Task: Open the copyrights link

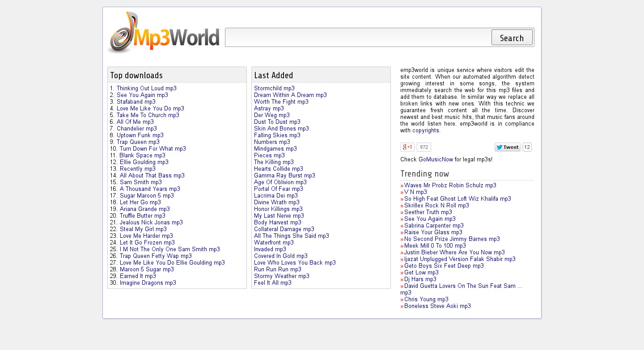Action: pyautogui.click(x=426, y=131)
